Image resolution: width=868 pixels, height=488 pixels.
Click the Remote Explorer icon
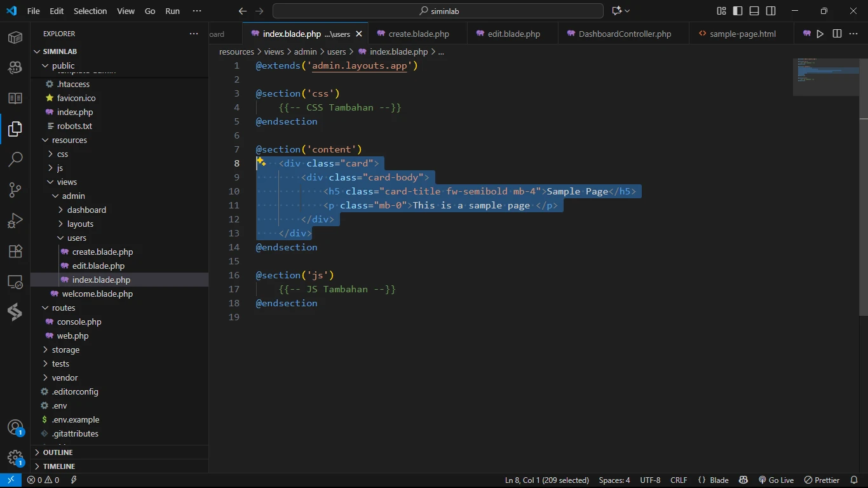pyautogui.click(x=15, y=281)
